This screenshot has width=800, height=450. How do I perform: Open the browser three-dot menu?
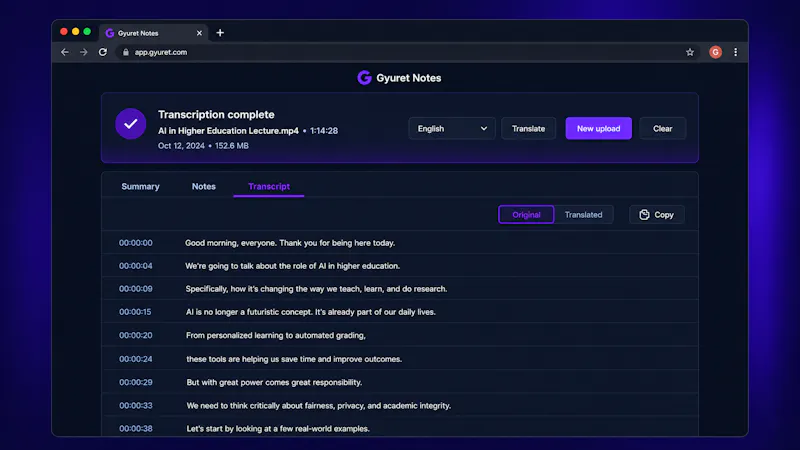tap(735, 52)
